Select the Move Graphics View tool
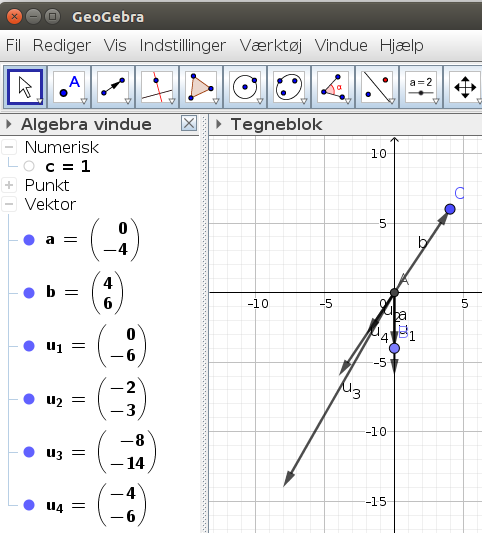The image size is (482, 533). [x=464, y=87]
